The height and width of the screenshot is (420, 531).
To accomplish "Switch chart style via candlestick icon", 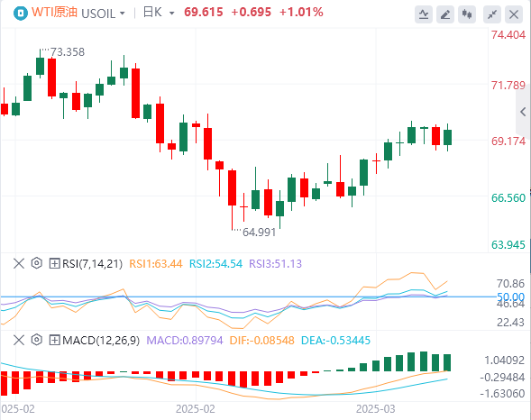I will [x=467, y=14].
